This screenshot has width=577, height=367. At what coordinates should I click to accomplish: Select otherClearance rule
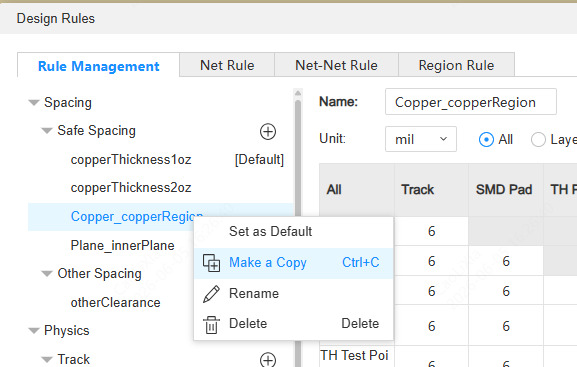[x=116, y=303]
